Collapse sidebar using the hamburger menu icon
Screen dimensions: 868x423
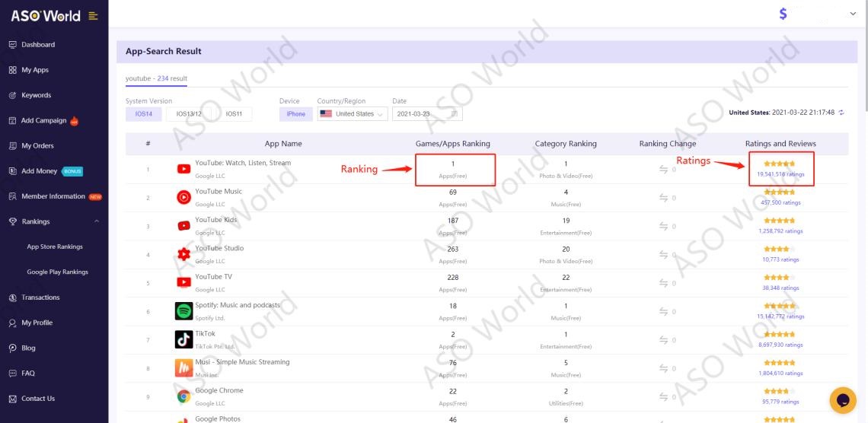pyautogui.click(x=93, y=16)
